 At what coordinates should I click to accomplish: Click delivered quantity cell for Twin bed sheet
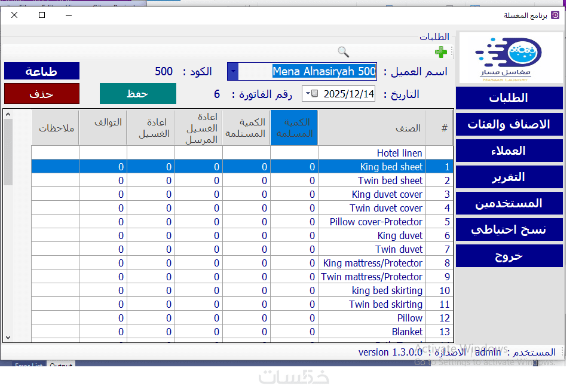pos(294,180)
